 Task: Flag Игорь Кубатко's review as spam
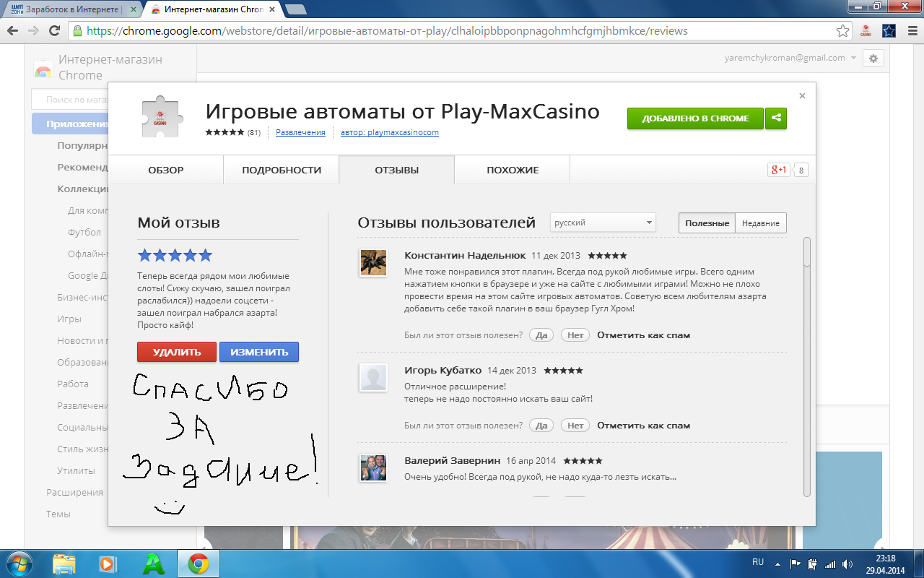point(643,426)
